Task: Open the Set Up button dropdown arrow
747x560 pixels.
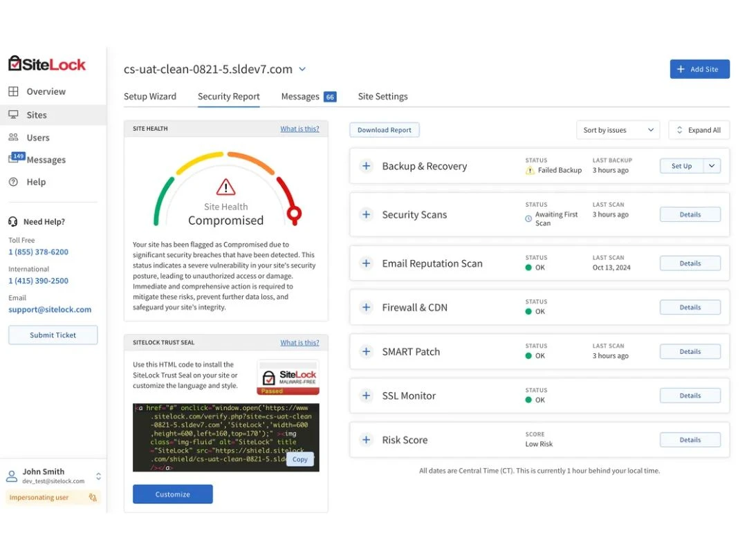Action: [x=712, y=166]
